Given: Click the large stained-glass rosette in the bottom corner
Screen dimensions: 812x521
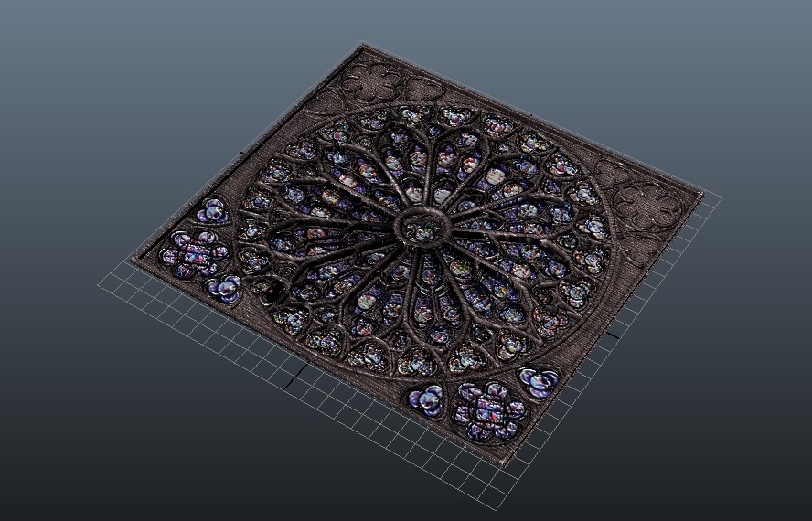Looking at the screenshot, I should coord(489,411).
